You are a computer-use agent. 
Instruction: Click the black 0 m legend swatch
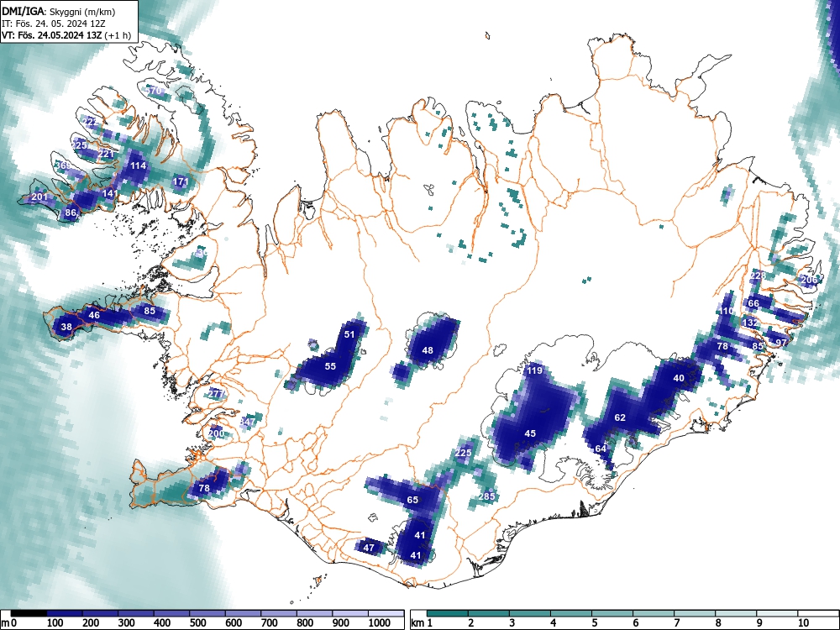pyautogui.click(x=29, y=613)
